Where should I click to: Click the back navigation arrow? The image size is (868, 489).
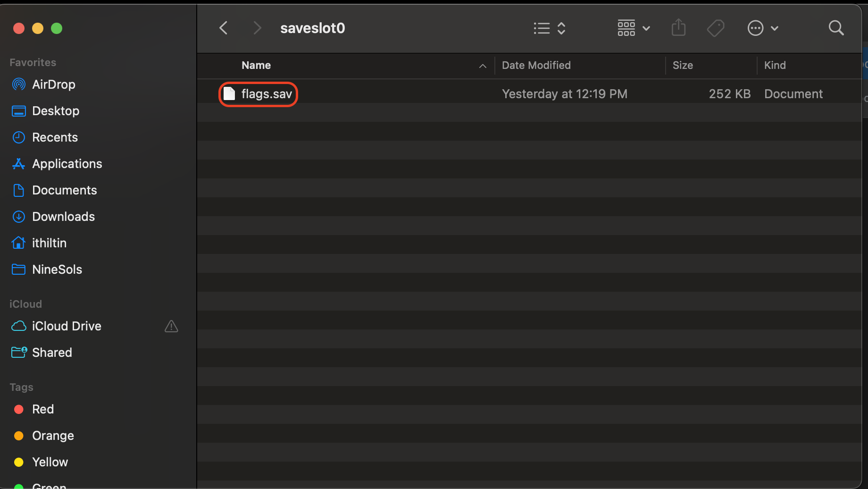coord(223,28)
